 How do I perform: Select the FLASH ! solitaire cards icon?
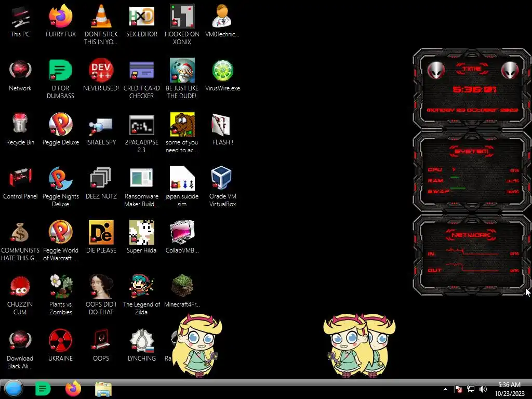222,129
